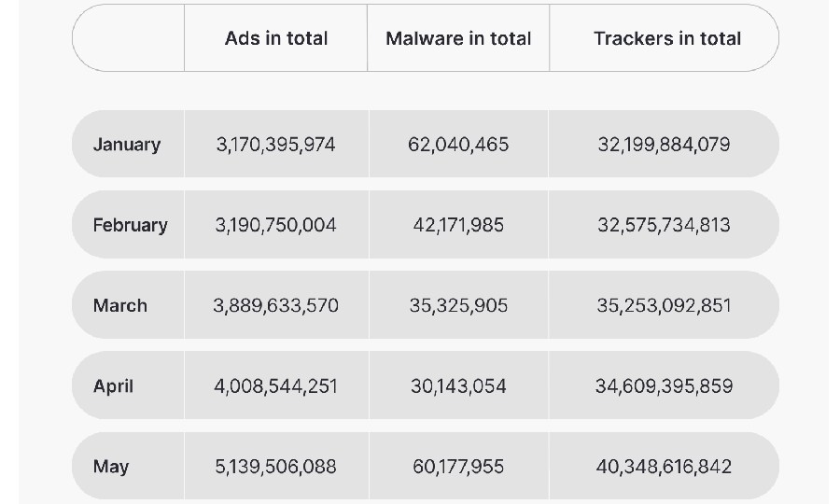Click the "Trackers in total" column header
The image size is (840, 504).
pyautogui.click(x=667, y=38)
